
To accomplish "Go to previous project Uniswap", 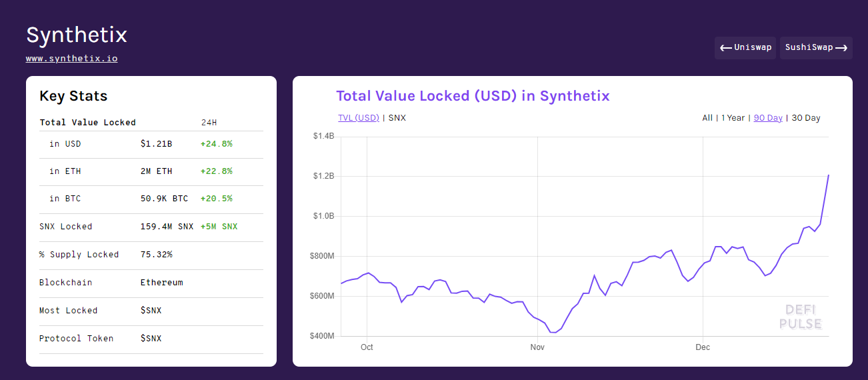I will [x=745, y=48].
